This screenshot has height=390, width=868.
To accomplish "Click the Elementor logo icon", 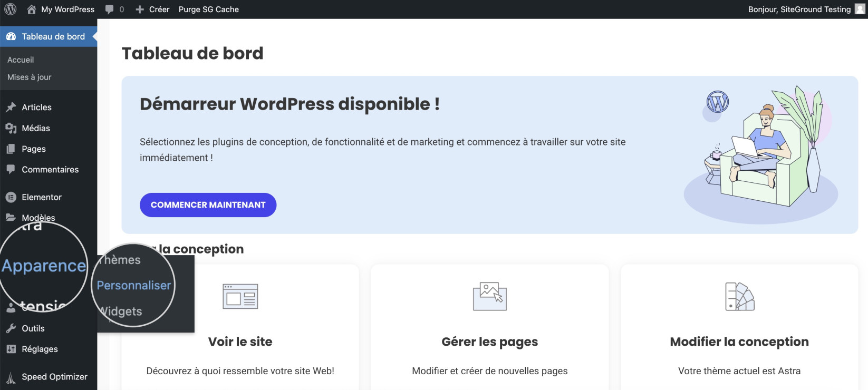I will pyautogui.click(x=11, y=197).
